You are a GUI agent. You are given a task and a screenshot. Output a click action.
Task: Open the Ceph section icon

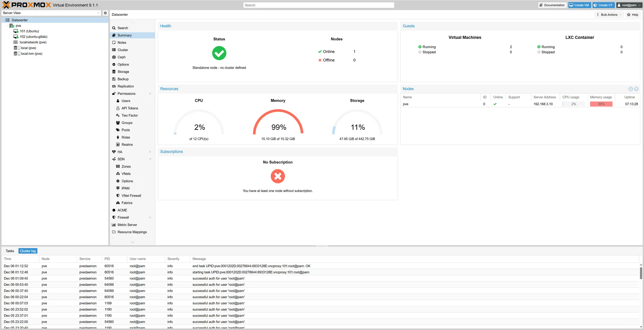click(114, 57)
